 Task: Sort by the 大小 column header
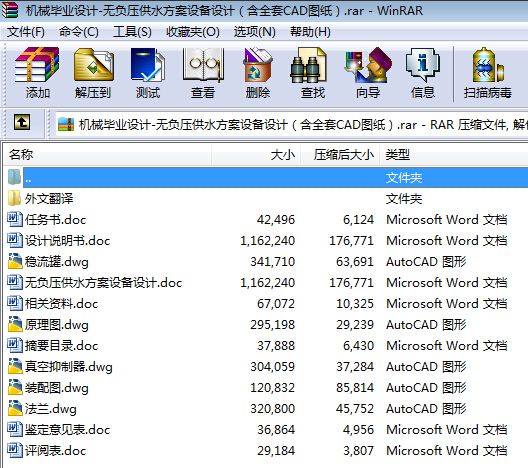click(256, 155)
